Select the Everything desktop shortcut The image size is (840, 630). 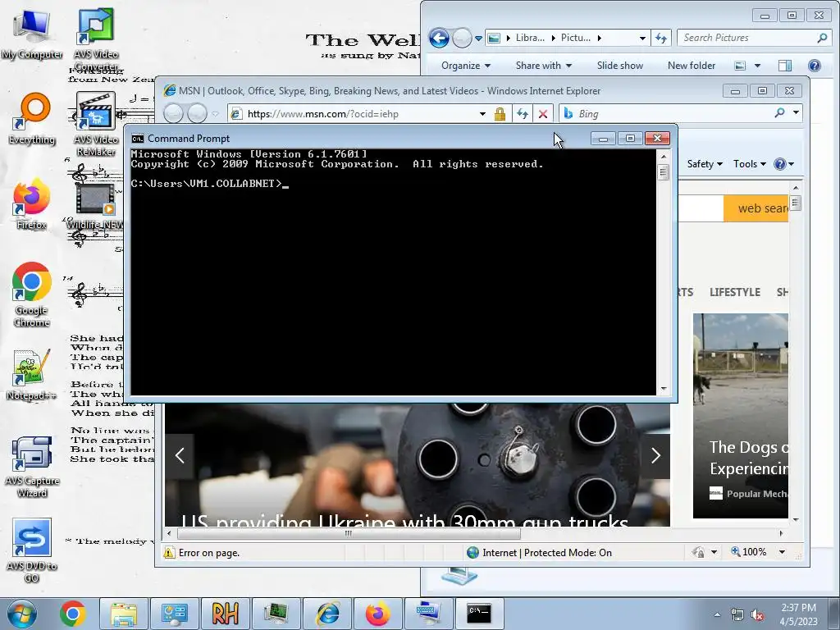point(32,118)
